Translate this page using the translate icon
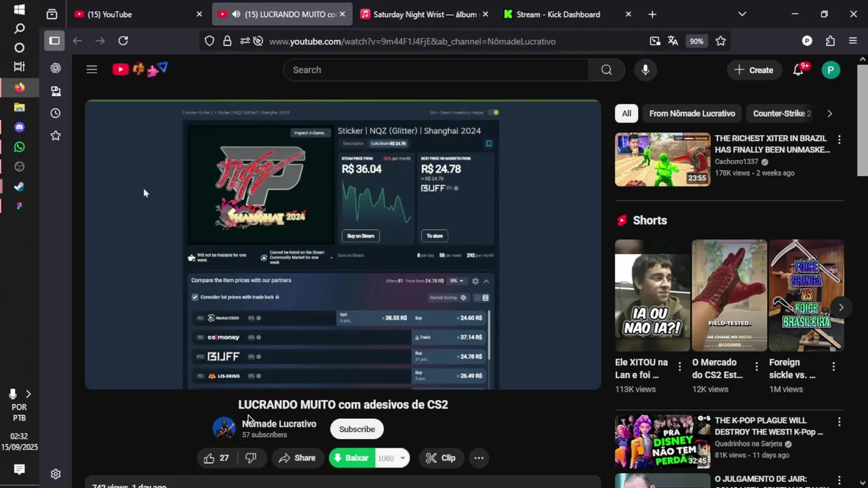The height and width of the screenshot is (488, 868). pyautogui.click(x=673, y=41)
